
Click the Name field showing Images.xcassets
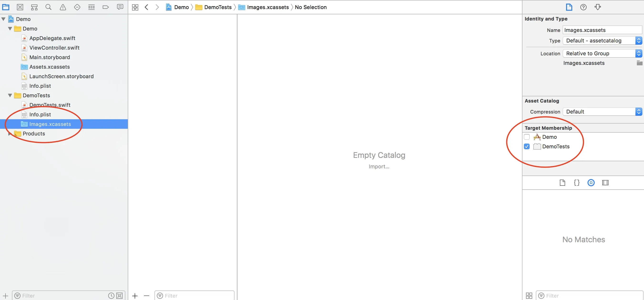pyautogui.click(x=602, y=30)
